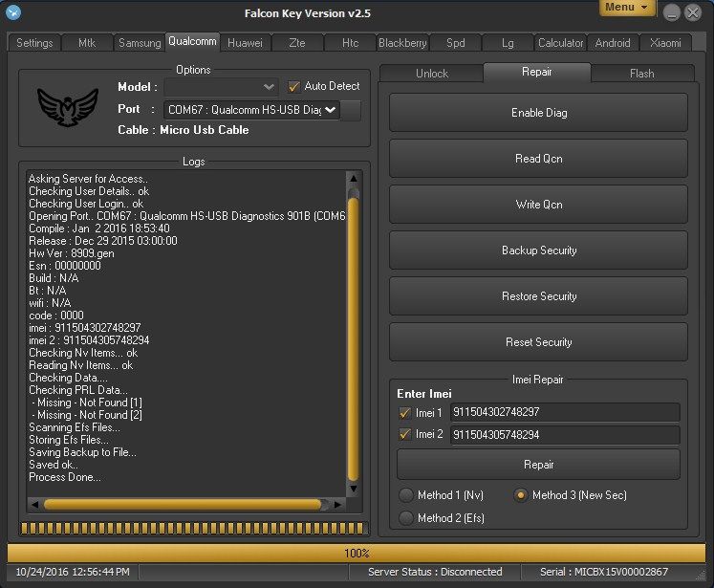Click the logs scroll up arrow
Image resolution: width=714 pixels, height=588 pixels.
(x=354, y=179)
